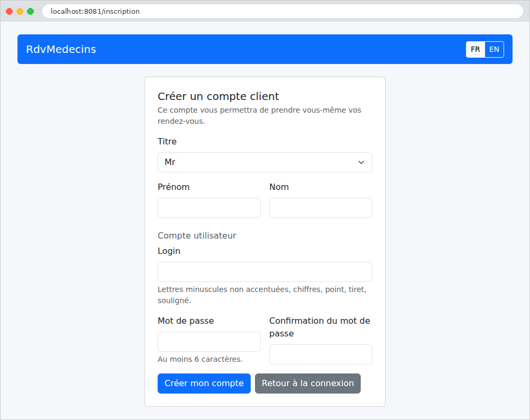Viewport: 530px width, 420px height.
Task: Focus the Nom text field
Action: point(321,208)
